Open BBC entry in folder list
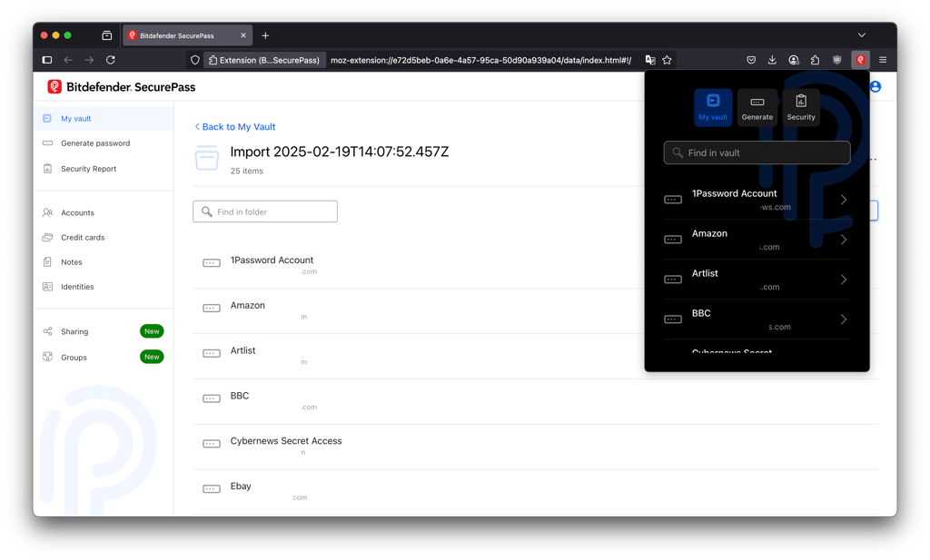930x560 pixels. click(x=534, y=401)
